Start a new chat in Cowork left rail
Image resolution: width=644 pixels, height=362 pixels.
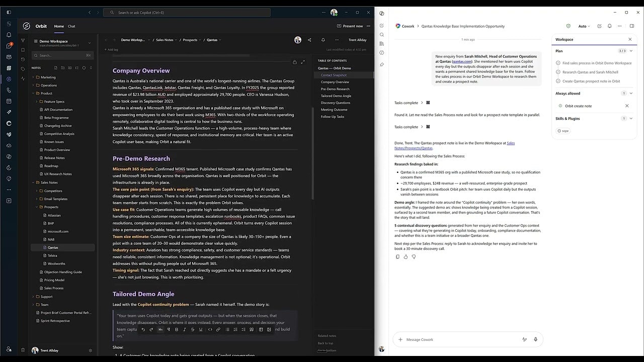point(382,25)
